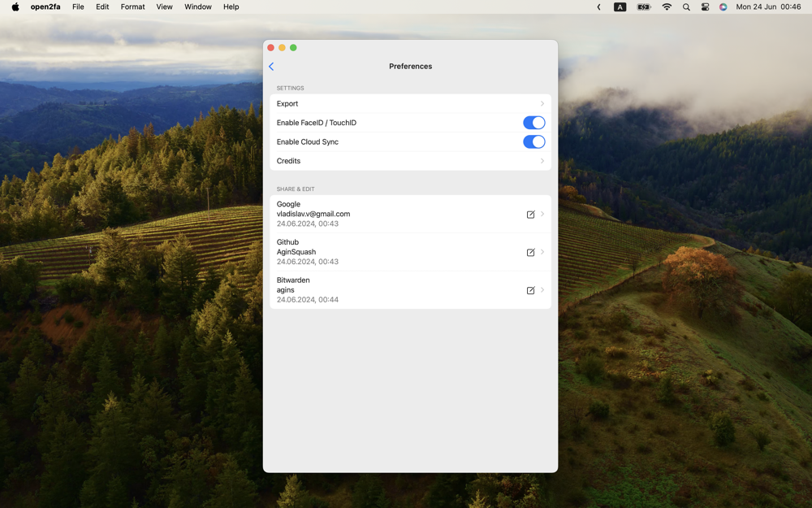Disable the FaceID / TouchID switch
This screenshot has width=812, height=508.
(534, 123)
